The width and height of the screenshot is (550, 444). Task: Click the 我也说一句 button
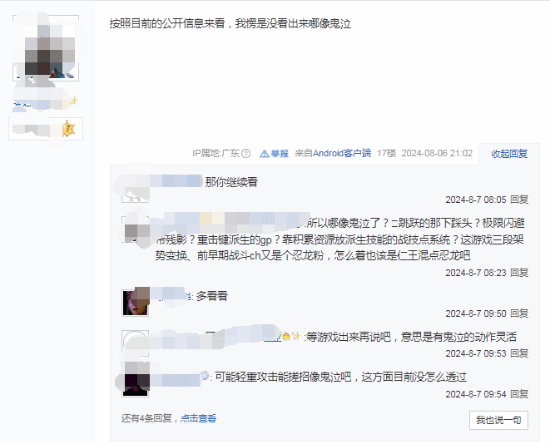498,420
